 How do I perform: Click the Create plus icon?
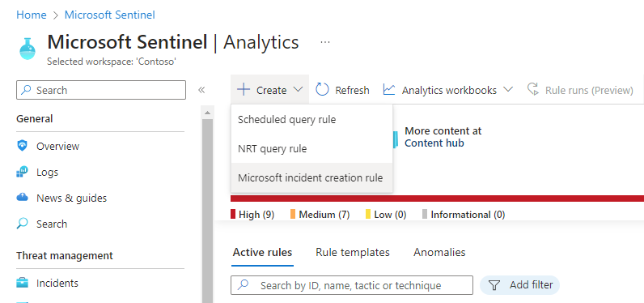pos(244,90)
